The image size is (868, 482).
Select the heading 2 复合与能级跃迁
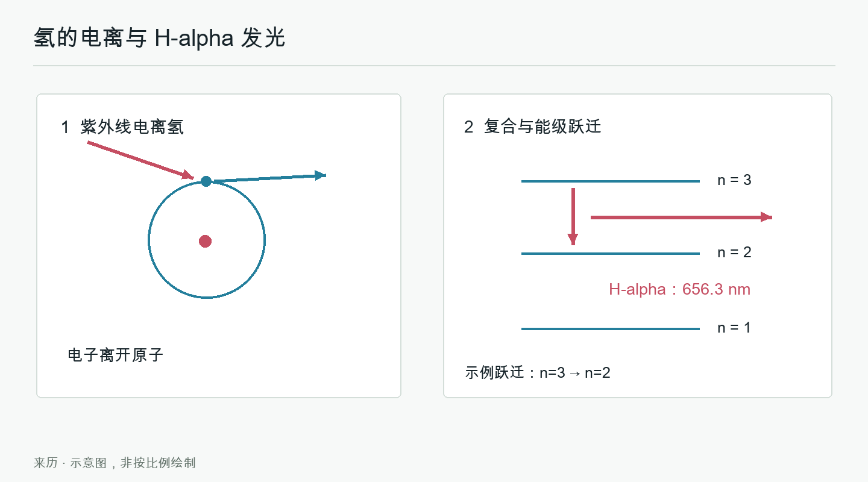pos(533,127)
